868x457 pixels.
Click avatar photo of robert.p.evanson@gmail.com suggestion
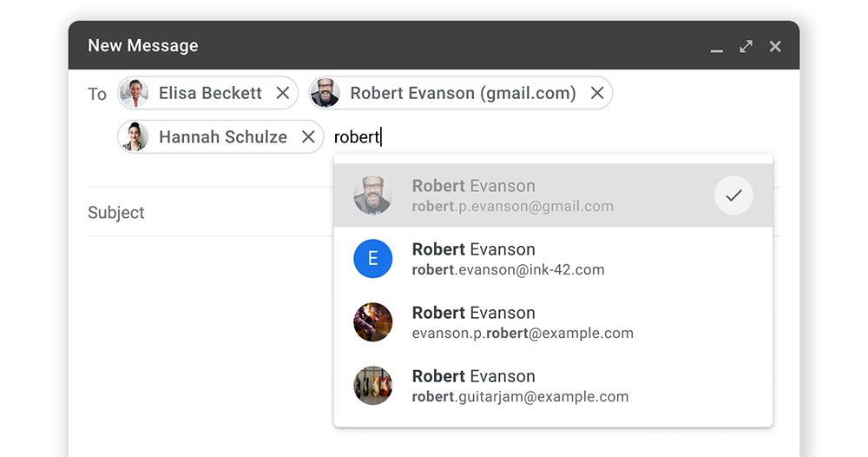(x=373, y=195)
